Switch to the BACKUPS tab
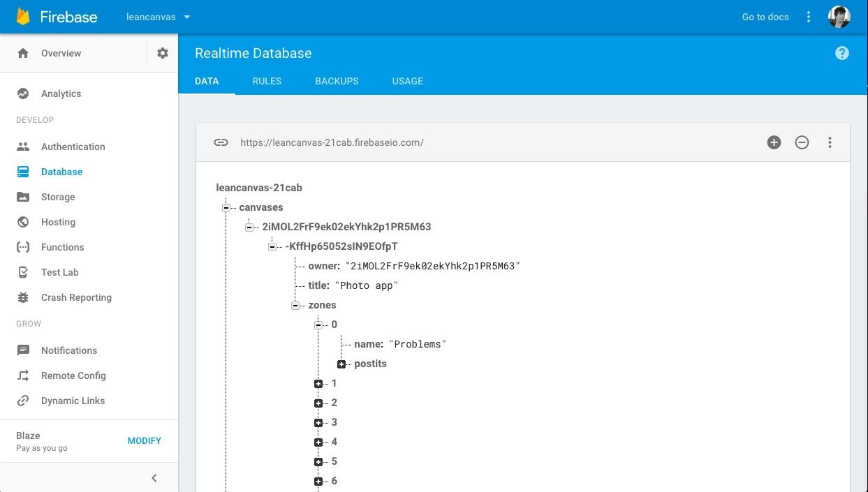This screenshot has width=868, height=492. (x=337, y=81)
